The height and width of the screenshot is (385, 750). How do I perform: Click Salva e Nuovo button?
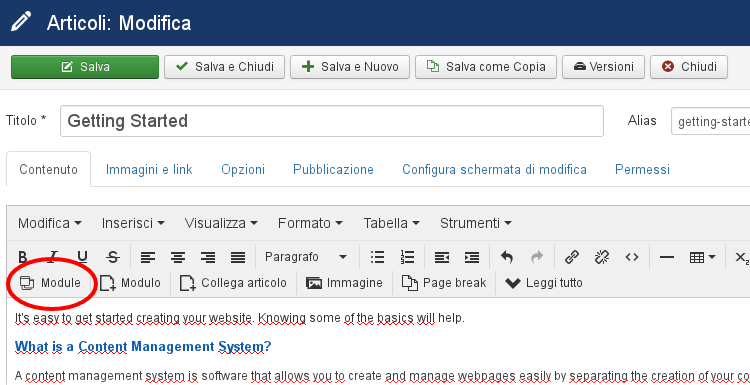tap(350, 67)
